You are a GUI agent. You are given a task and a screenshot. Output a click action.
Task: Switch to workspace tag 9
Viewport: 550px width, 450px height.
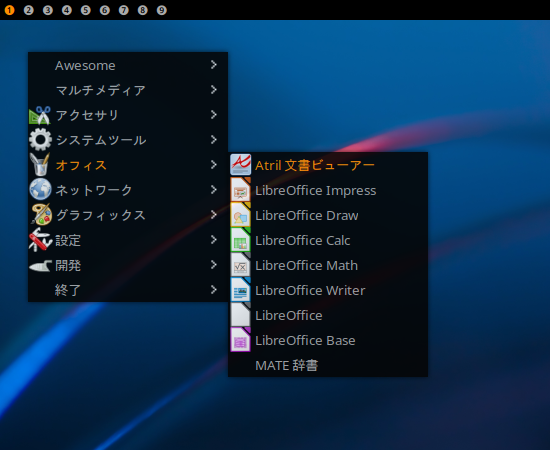[161, 10]
